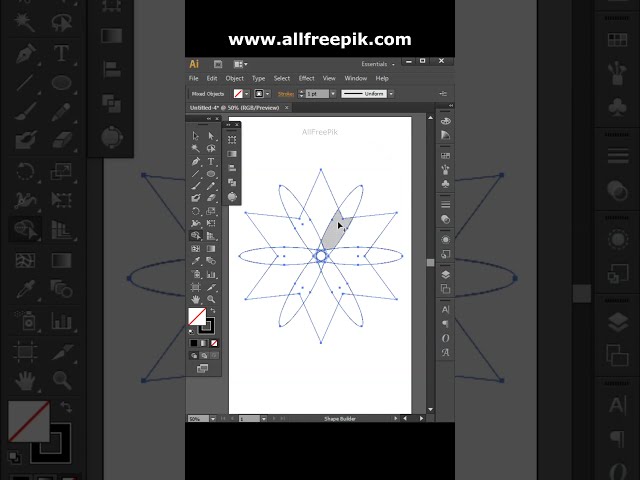Open the Edit menu

(212, 78)
